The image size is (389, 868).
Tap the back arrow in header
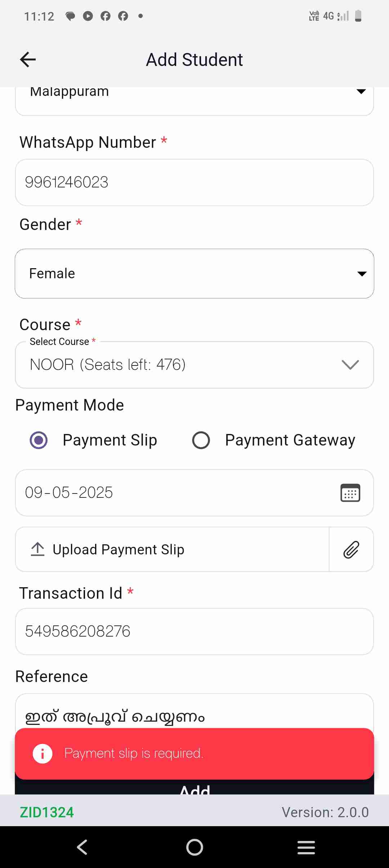(28, 59)
